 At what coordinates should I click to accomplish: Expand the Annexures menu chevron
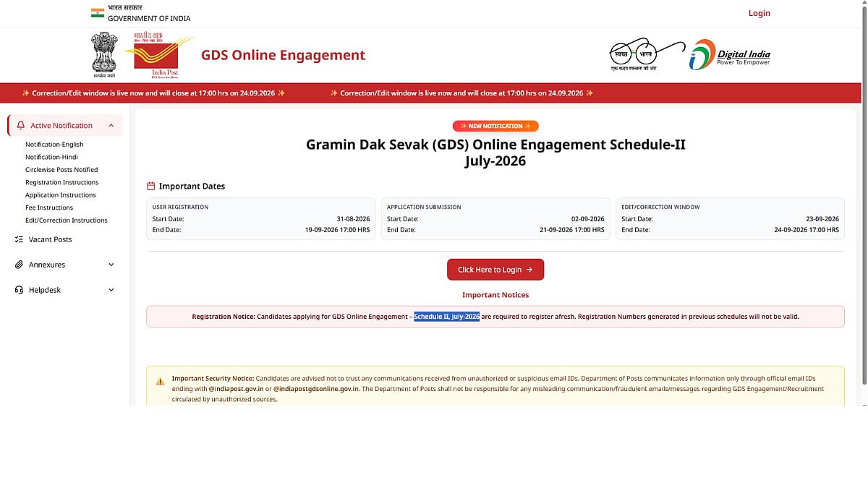(111, 265)
